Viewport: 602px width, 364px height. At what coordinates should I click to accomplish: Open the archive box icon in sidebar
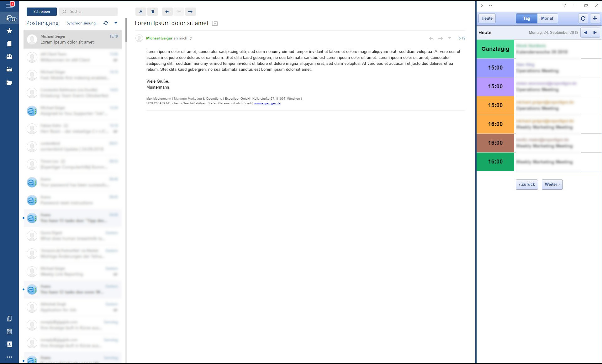pos(9,70)
